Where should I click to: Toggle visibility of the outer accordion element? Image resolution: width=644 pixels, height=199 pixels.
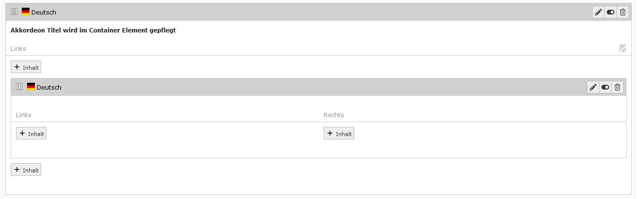click(x=611, y=12)
